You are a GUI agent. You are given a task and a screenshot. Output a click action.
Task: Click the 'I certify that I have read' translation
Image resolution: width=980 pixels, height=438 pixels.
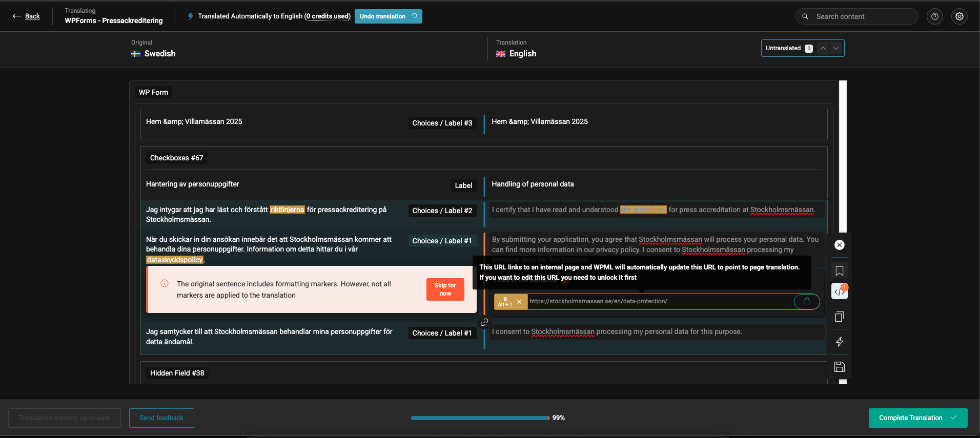[x=657, y=210]
